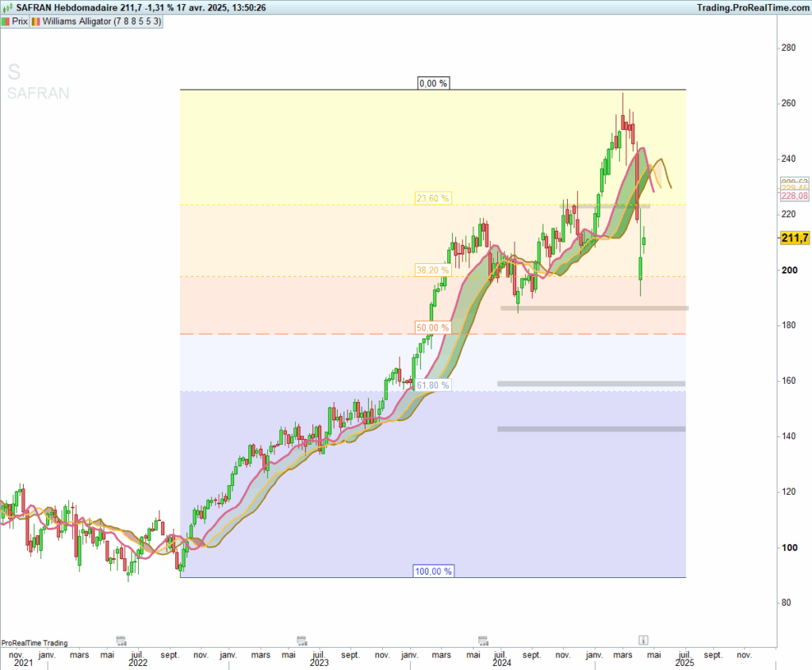Screen dimensions: 812x670
Task: Click the pink 228,08 Alligator value tag
Action: click(795, 196)
